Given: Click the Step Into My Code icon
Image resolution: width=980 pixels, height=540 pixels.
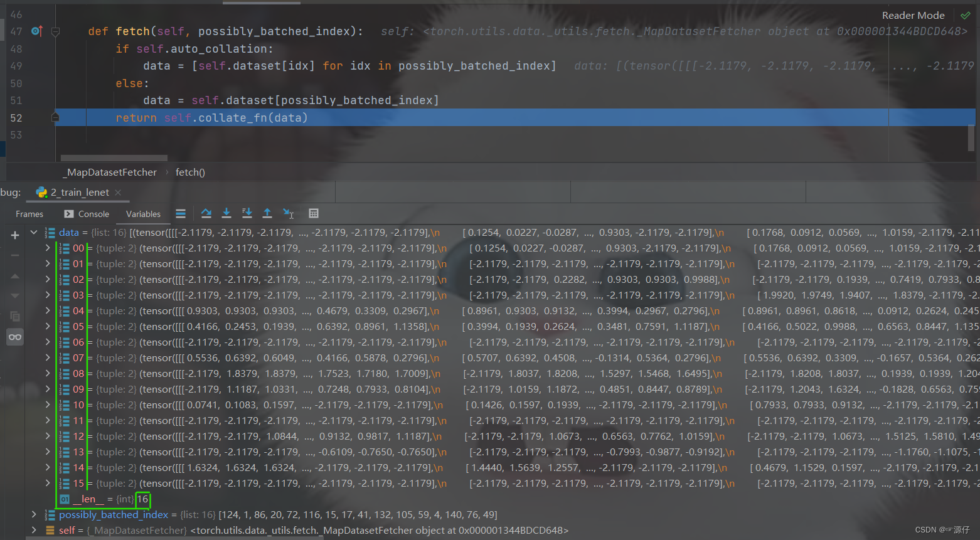Looking at the screenshot, I should [247, 213].
